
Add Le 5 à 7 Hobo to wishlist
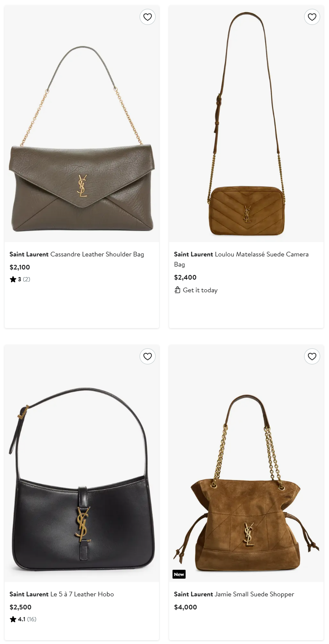(148, 356)
